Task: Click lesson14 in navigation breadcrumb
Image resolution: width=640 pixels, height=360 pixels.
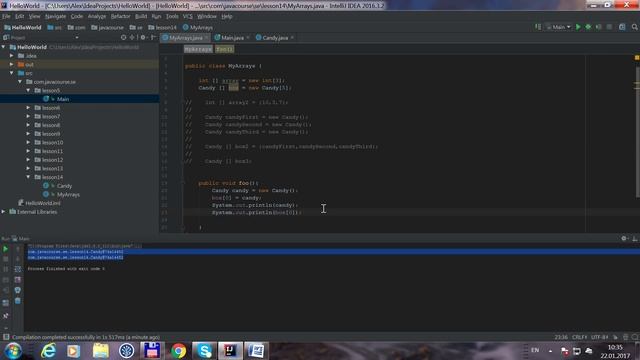Action: pyautogui.click(x=162, y=27)
